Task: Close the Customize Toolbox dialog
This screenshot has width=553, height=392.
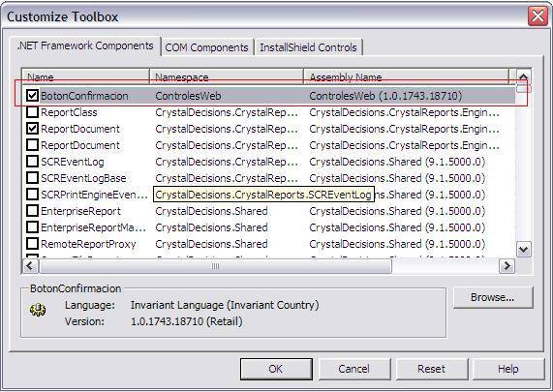Action: click(538, 16)
